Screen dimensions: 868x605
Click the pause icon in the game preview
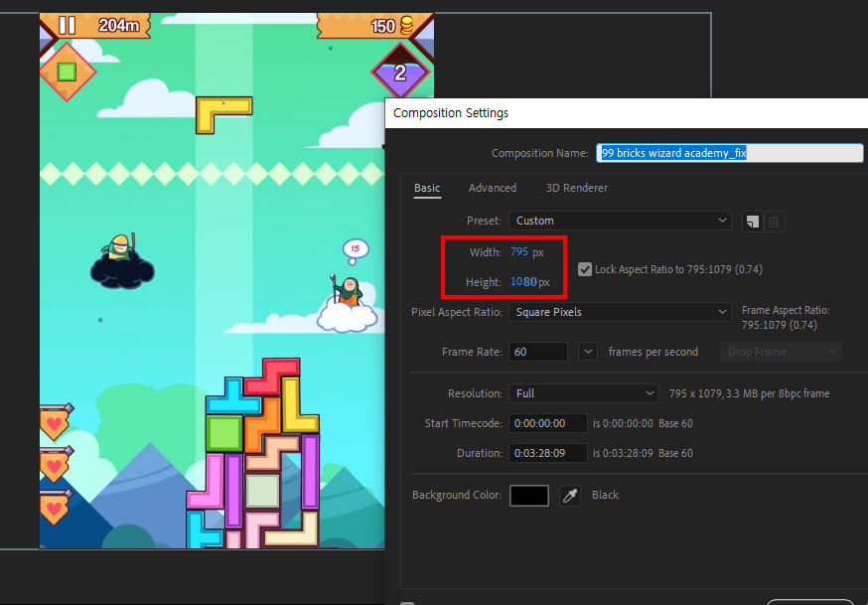[x=67, y=26]
